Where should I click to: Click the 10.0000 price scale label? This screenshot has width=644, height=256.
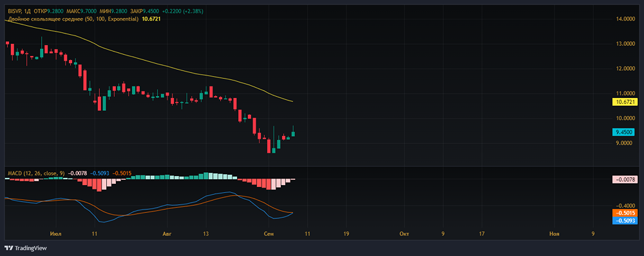click(x=625, y=119)
